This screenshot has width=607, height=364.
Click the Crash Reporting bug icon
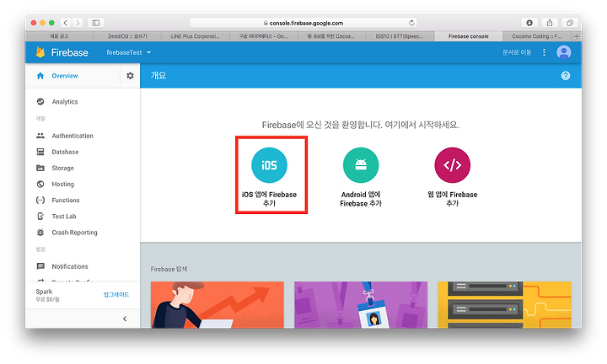40,233
